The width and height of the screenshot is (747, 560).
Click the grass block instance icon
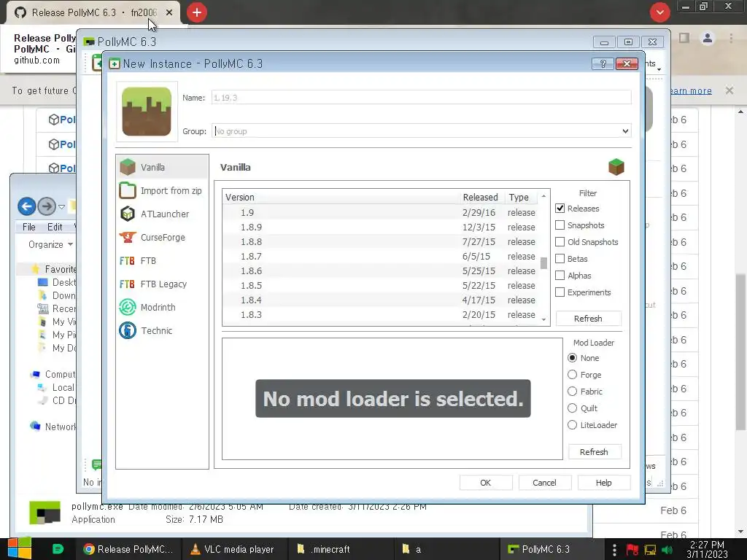click(x=147, y=112)
